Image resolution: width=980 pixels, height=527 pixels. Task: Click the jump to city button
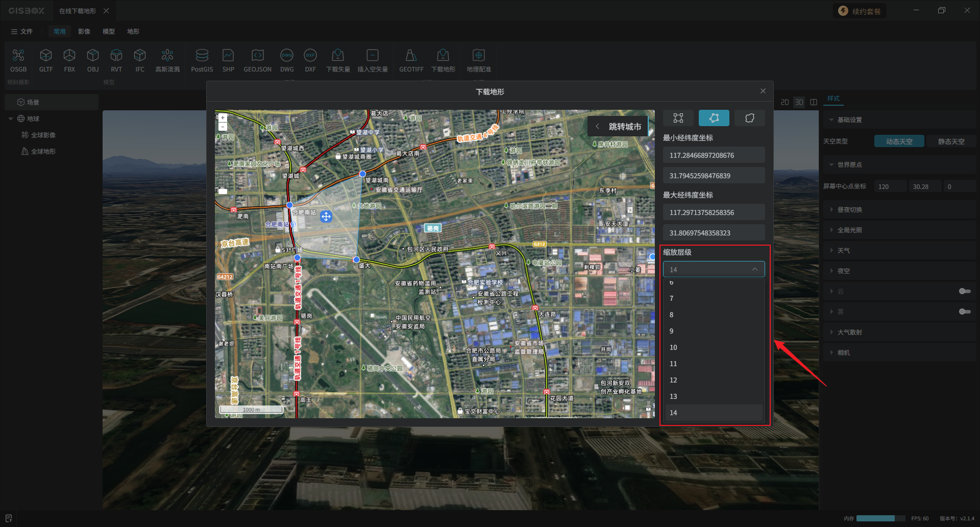coord(619,127)
